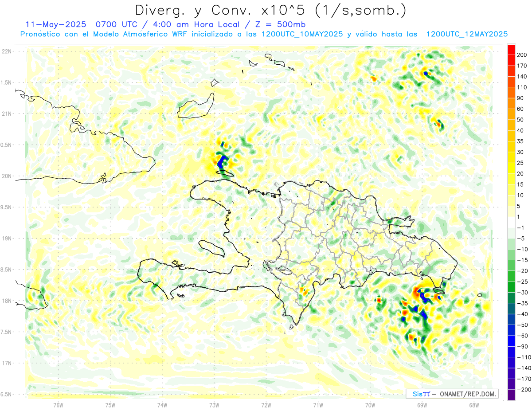The height and width of the screenshot is (411, 532).
Task: Click the color bar value '60'
Action: click(x=520, y=109)
